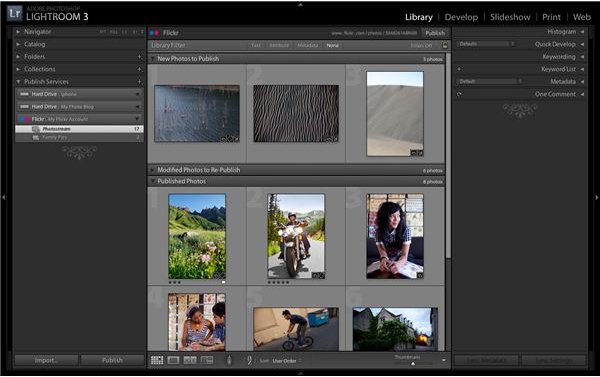
Task: Select the None filter option
Action: (332, 45)
